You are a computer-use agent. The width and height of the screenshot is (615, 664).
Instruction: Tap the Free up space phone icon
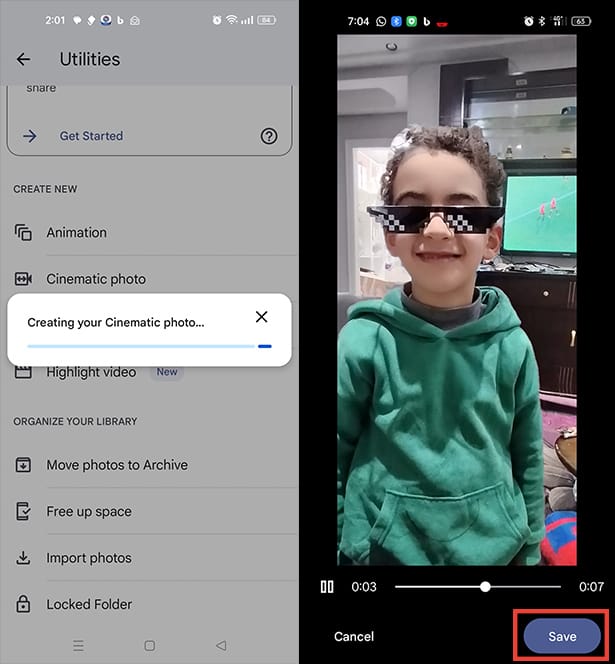coord(23,511)
